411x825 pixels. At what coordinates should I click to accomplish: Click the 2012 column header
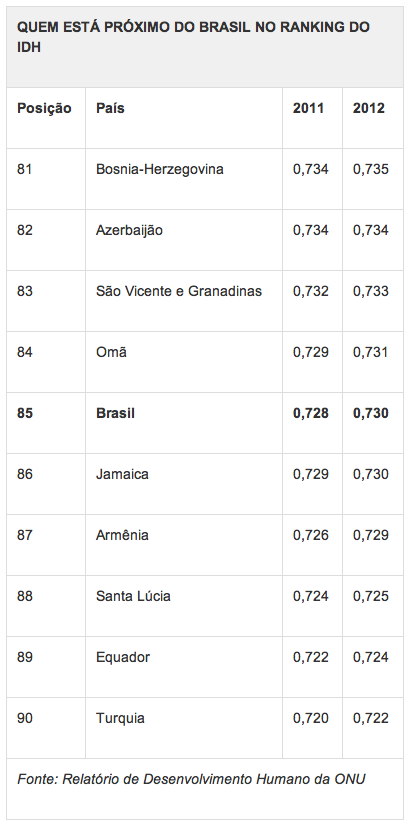(x=368, y=108)
